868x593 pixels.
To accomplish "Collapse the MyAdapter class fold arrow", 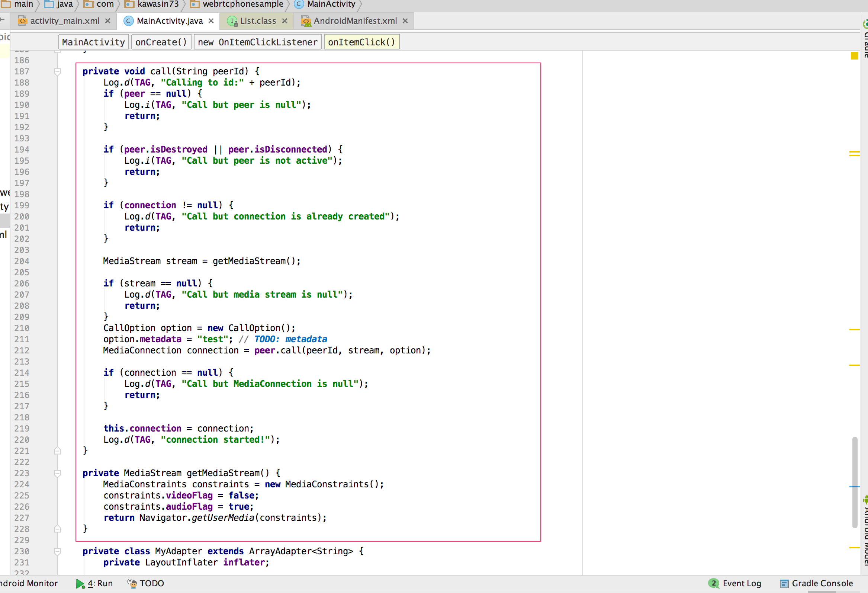I will click(58, 552).
